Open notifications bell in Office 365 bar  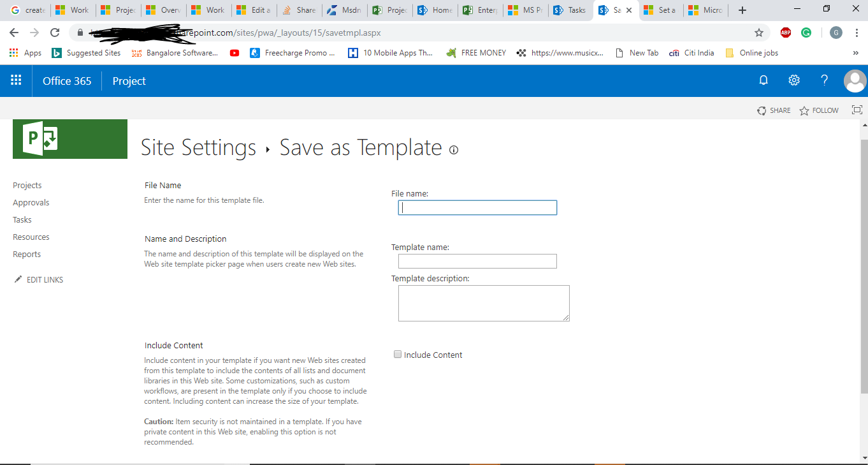click(763, 80)
